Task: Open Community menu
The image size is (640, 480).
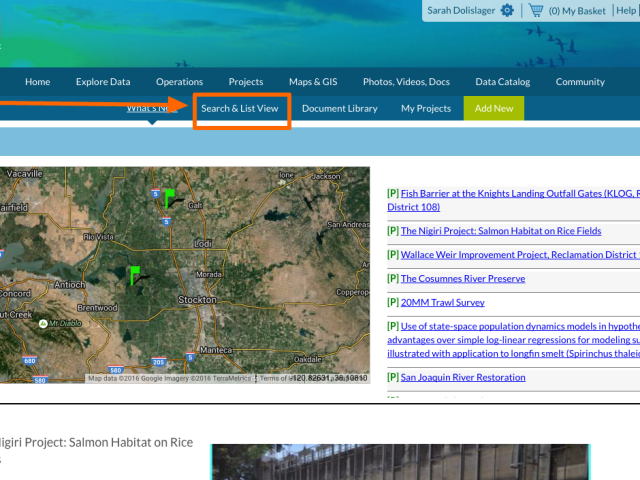Action: [580, 82]
